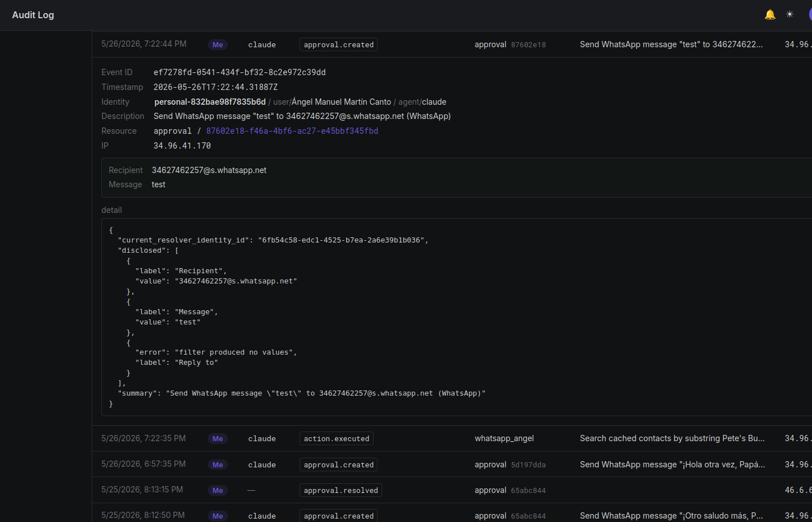Screen dimensions: 812x522
Task: Click Recipient value in the disclosed box
Action: tap(209, 170)
